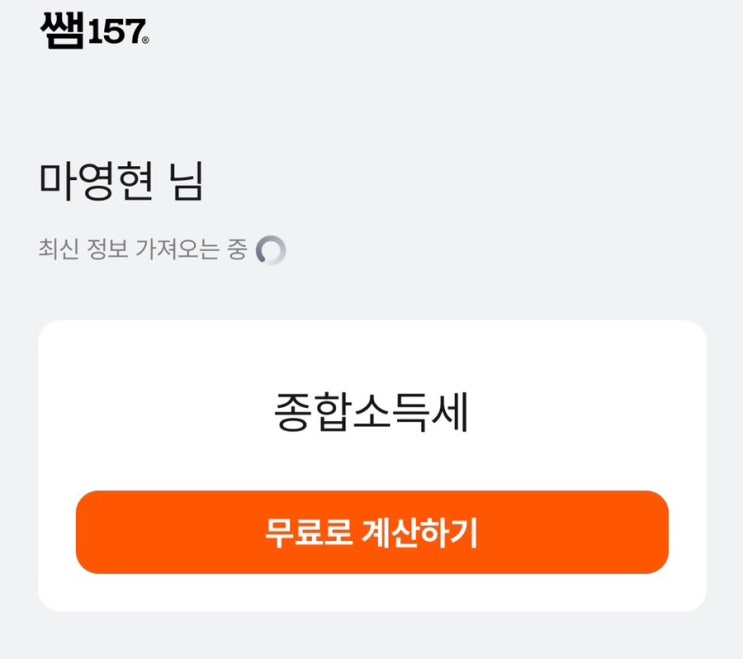The image size is (743, 659).
Task: Tap the 님 honorific after the name
Action: click(186, 182)
